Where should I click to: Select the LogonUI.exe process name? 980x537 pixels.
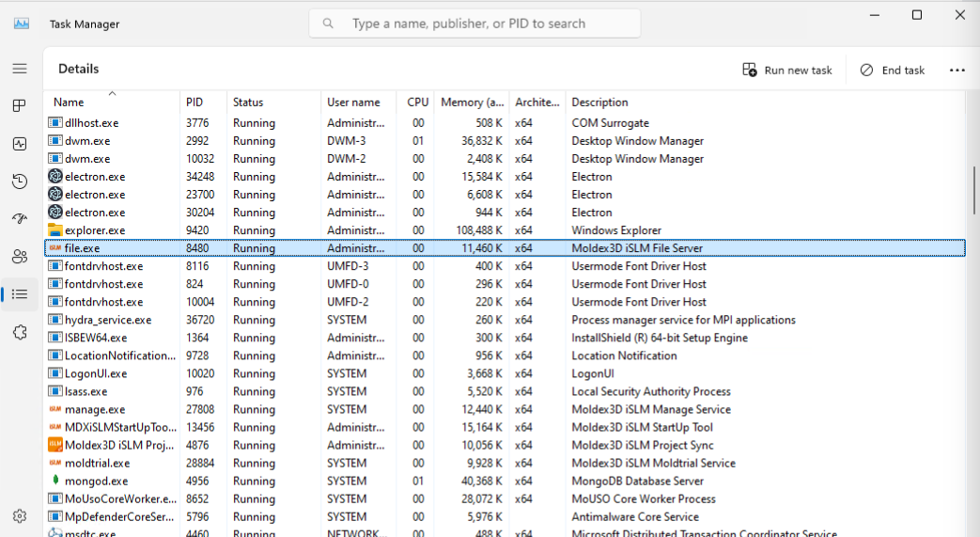(96, 373)
